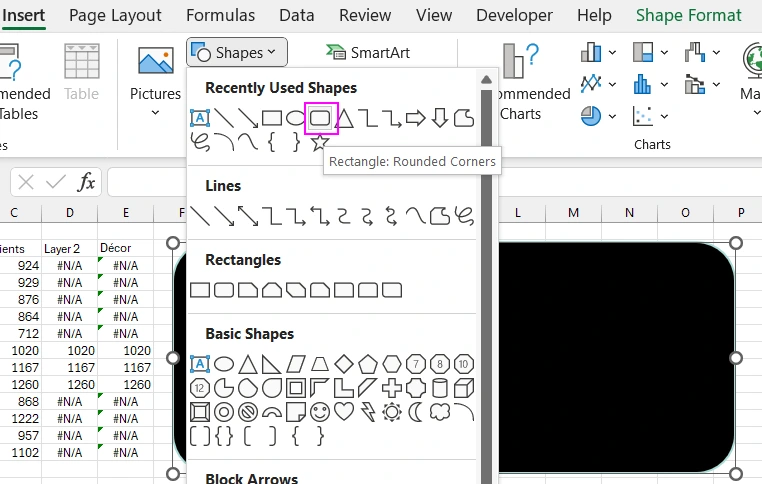Open the Formulas tab
This screenshot has height=484, width=762.
221,15
